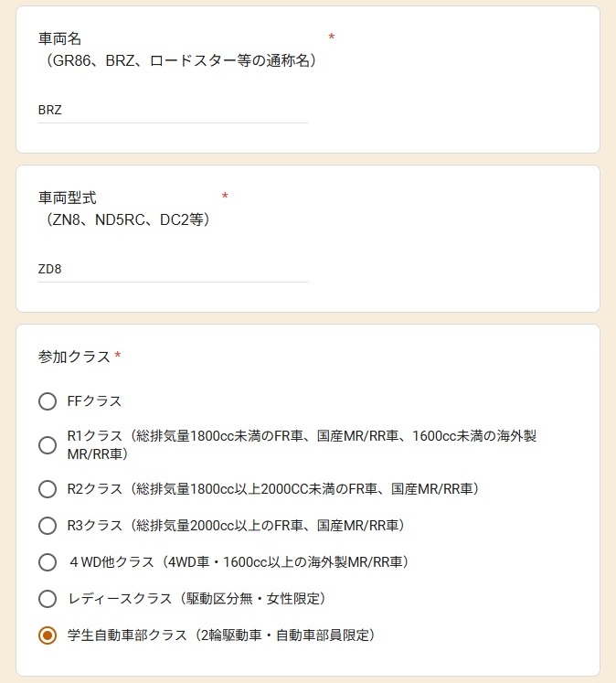
Task: Click the selected 学生自動車部クラス radio button
Action: (48, 635)
